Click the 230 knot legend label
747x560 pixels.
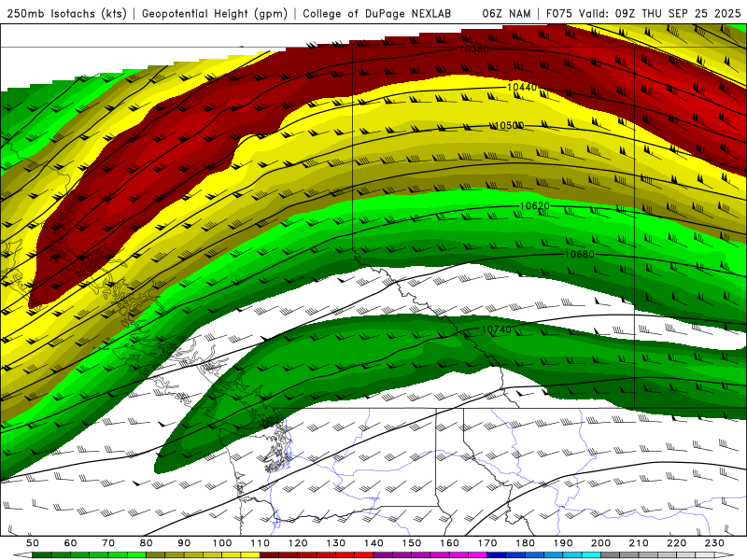[714, 543]
